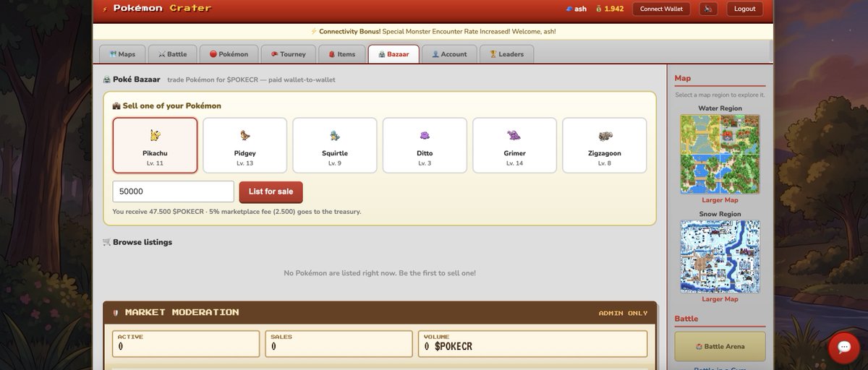This screenshot has height=370, width=868.
Task: Log out with the Logout button
Action: (x=744, y=9)
